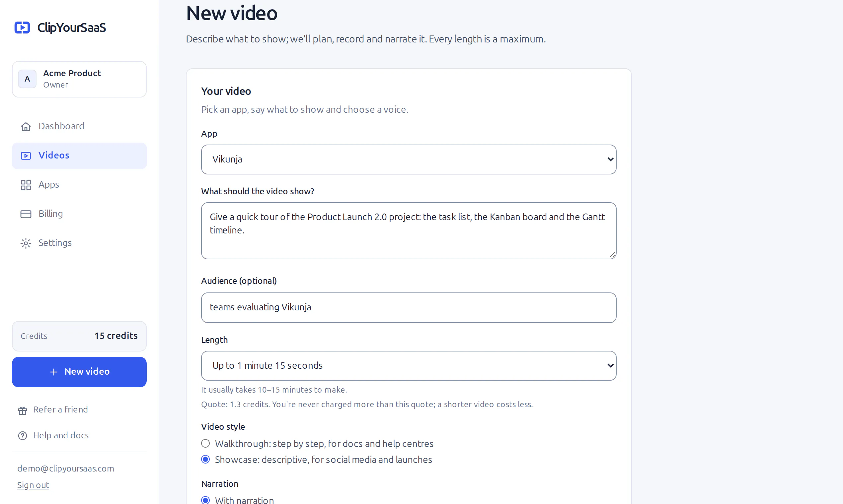Click the New video button
The image size is (843, 504).
[x=79, y=372]
